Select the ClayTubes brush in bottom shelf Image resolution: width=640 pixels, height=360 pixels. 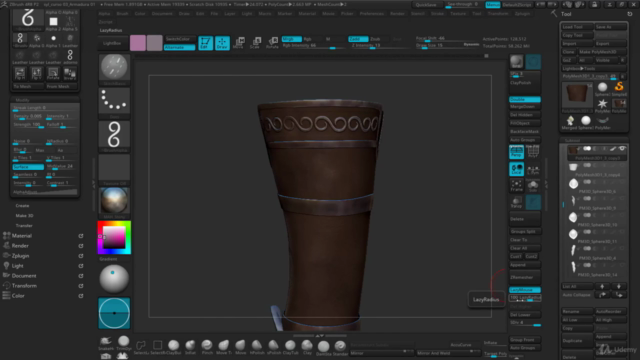pyautogui.click(x=290, y=347)
